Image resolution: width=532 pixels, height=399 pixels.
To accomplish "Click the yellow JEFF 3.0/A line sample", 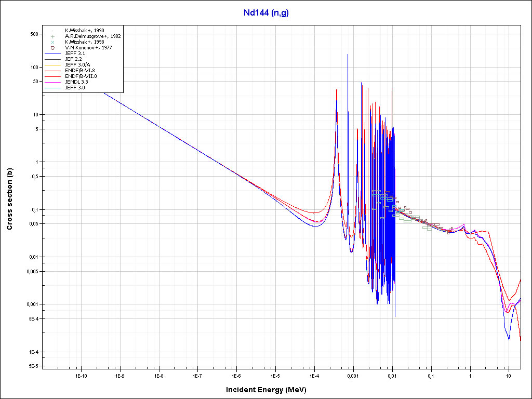I will point(53,65).
